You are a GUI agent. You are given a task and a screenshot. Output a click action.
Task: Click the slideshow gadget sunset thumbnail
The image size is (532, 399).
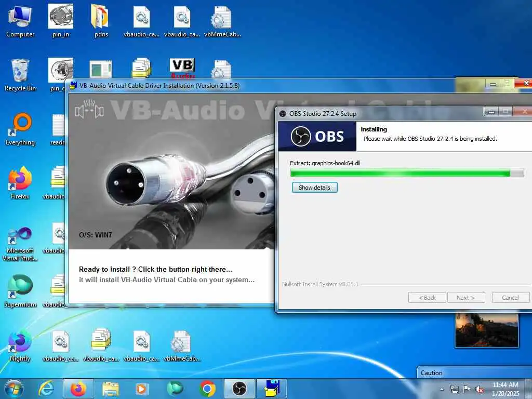pos(486,330)
